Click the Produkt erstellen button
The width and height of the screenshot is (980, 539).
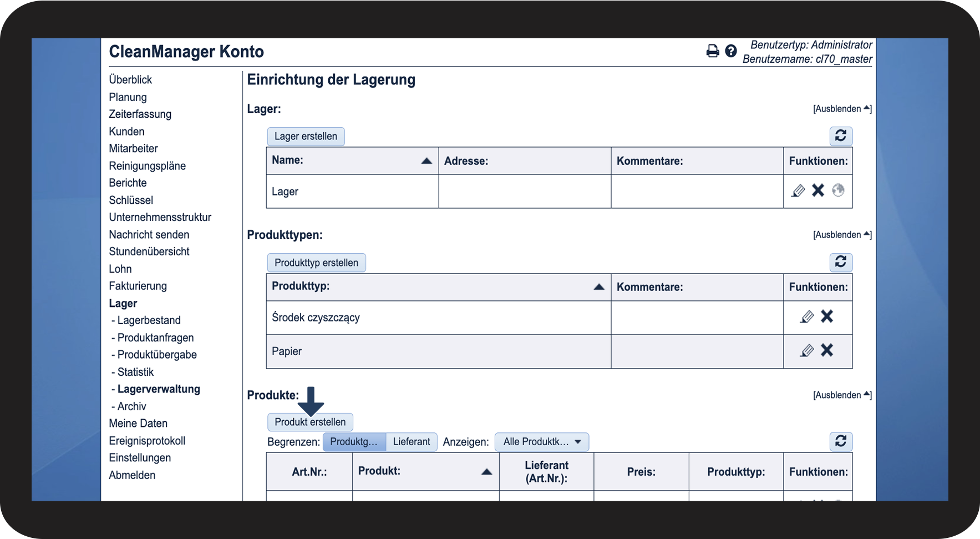pyautogui.click(x=310, y=422)
